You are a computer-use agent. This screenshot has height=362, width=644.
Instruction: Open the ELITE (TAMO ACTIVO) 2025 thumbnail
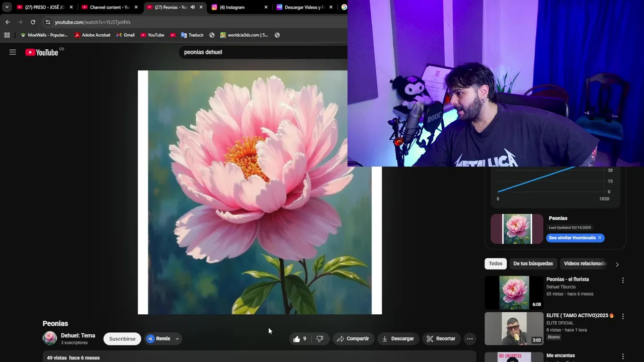[x=514, y=328]
